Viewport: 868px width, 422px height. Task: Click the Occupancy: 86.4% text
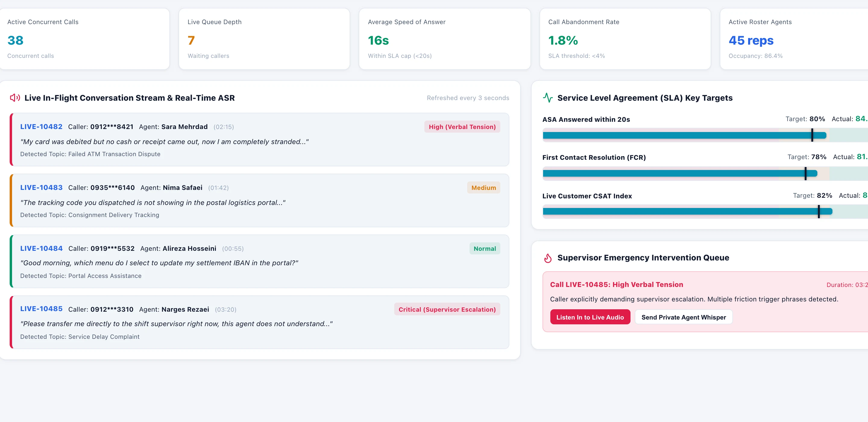point(756,56)
